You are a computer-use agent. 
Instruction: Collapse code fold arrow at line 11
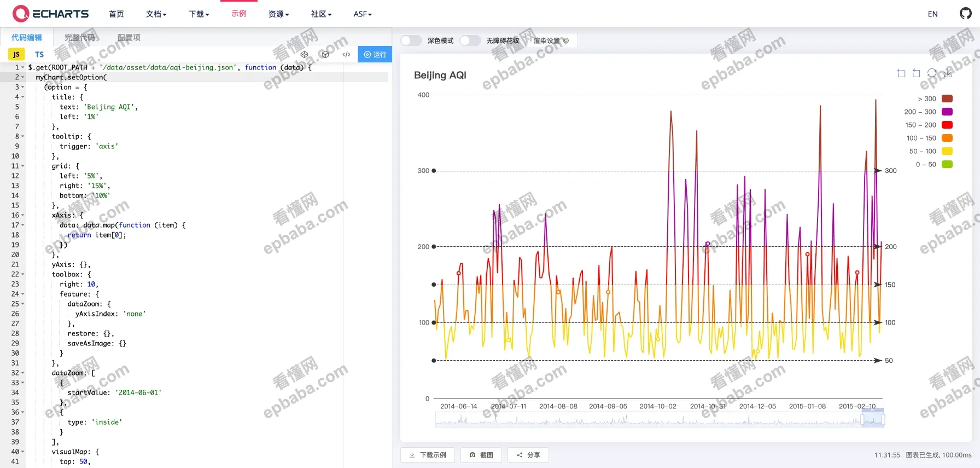[x=23, y=166]
